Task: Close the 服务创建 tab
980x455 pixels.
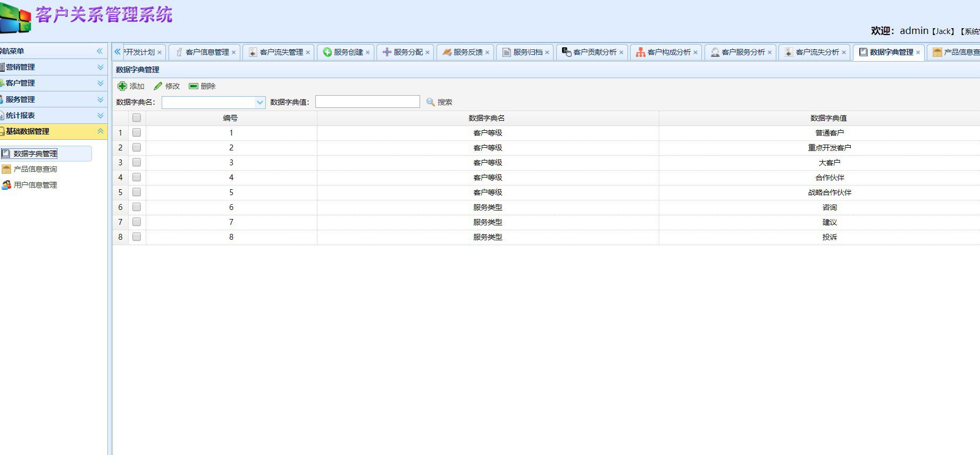Action: point(367,53)
